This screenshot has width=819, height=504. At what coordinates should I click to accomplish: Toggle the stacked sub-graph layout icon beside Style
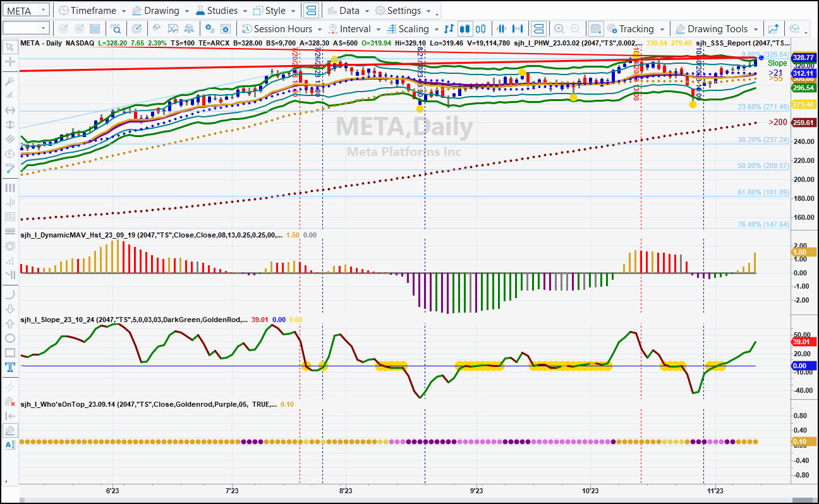[311, 11]
